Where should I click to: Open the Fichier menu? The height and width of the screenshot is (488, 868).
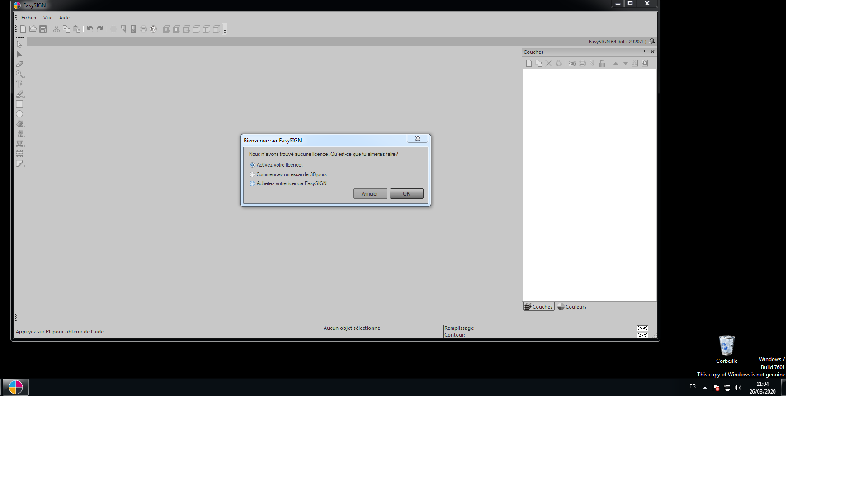point(29,18)
